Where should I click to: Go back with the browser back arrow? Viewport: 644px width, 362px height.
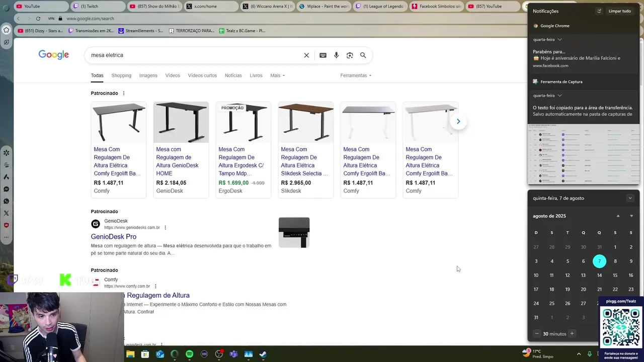click(x=18, y=19)
